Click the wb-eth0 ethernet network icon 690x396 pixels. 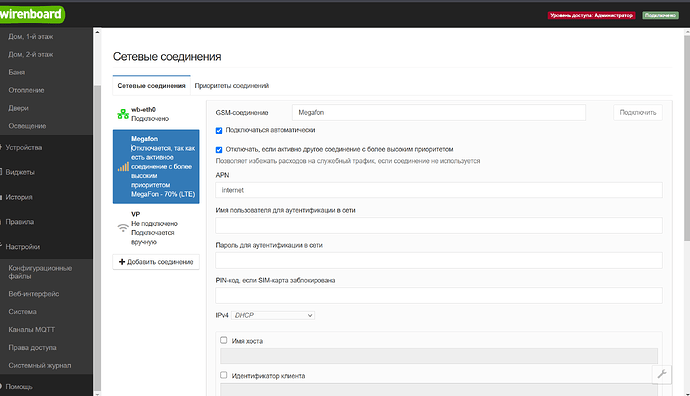(123, 114)
